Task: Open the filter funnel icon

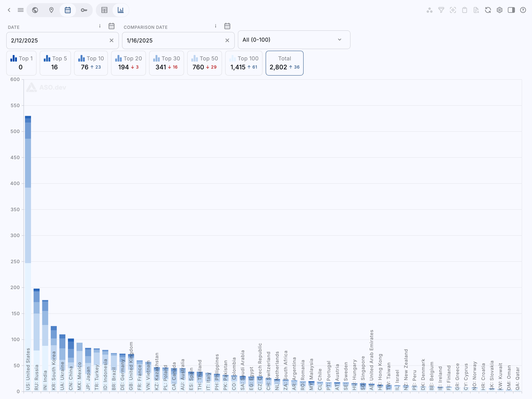Action: (x=441, y=10)
